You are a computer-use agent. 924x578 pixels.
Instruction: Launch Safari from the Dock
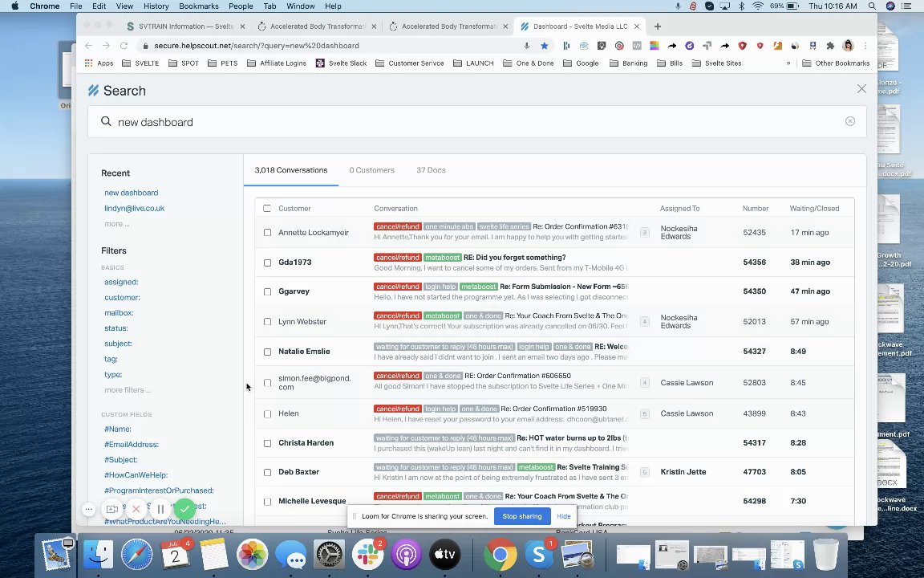tap(136, 555)
